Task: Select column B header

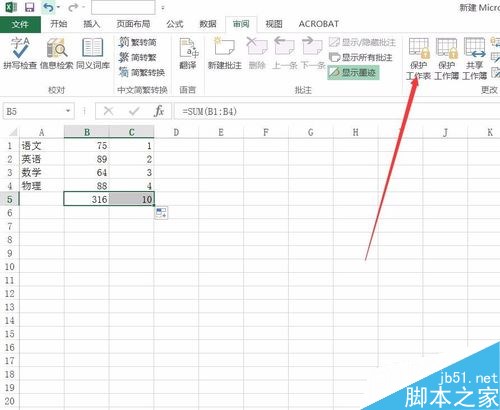Action: pos(87,132)
